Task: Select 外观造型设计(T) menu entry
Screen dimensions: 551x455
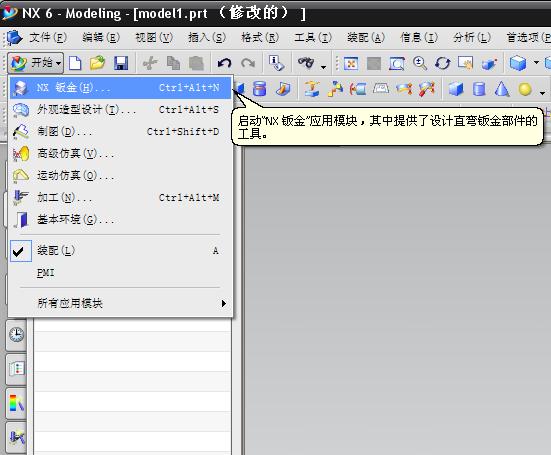Action: click(x=120, y=110)
